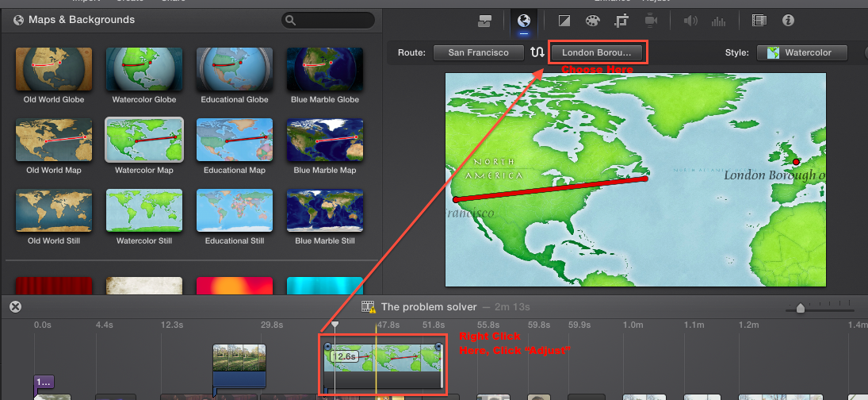Image resolution: width=868 pixels, height=400 pixels.
Task: Open the video overlay settings icon
Action: (x=484, y=21)
